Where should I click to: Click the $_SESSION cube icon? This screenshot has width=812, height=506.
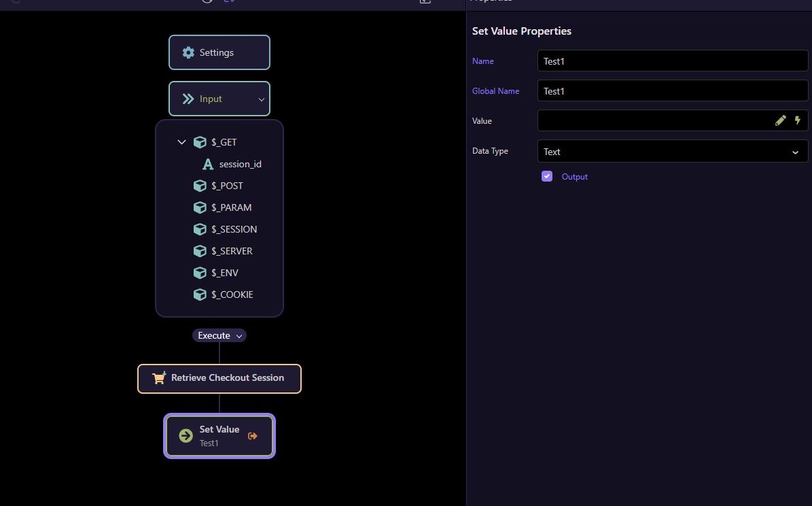200,229
